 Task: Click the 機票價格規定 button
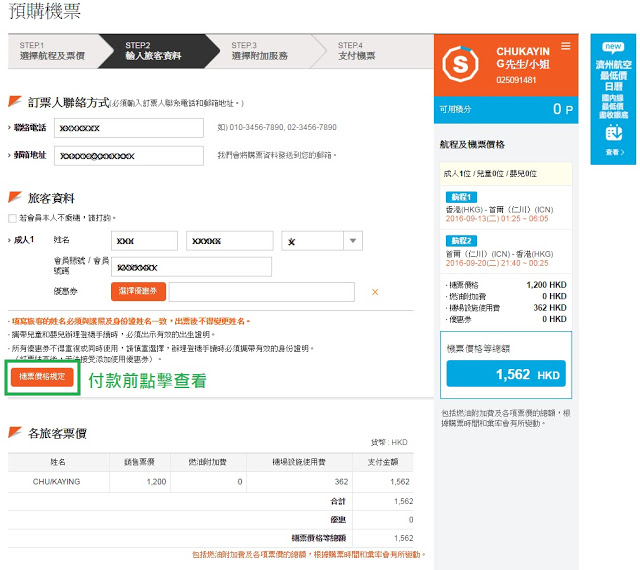pos(41,378)
